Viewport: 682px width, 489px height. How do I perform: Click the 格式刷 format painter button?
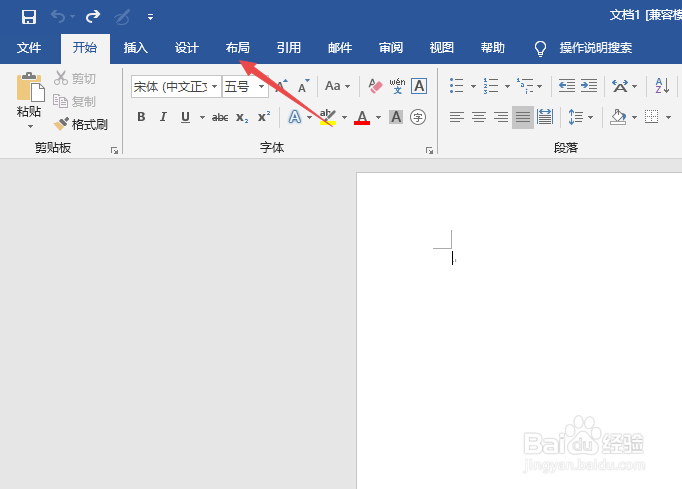point(80,125)
